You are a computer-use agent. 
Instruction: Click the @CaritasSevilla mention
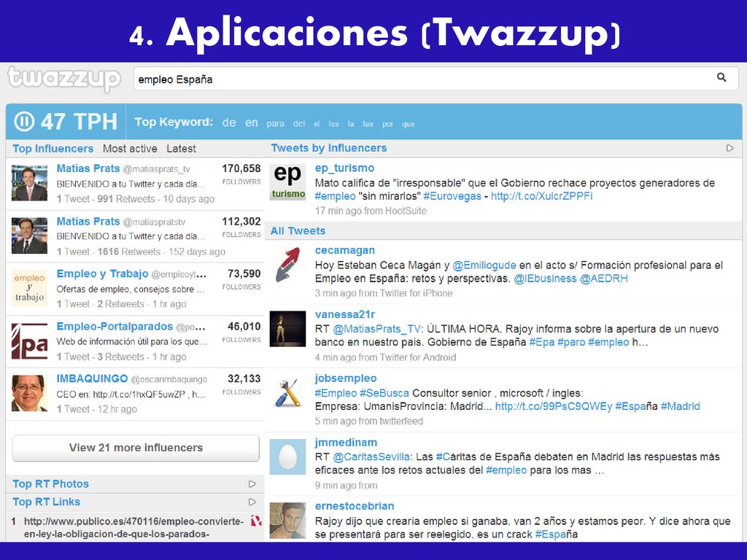pos(373,457)
